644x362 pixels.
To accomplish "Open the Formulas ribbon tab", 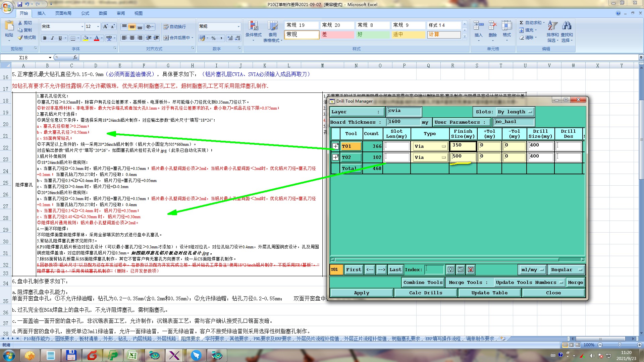I will tap(85, 13).
